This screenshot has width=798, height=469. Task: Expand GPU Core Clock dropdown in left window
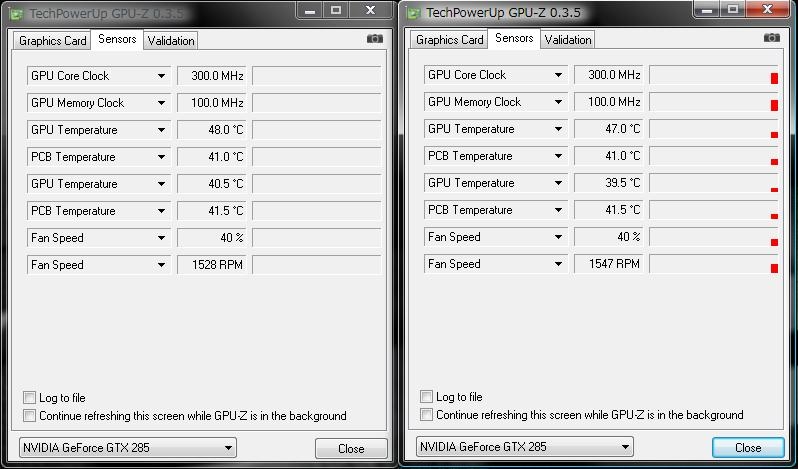(x=161, y=76)
